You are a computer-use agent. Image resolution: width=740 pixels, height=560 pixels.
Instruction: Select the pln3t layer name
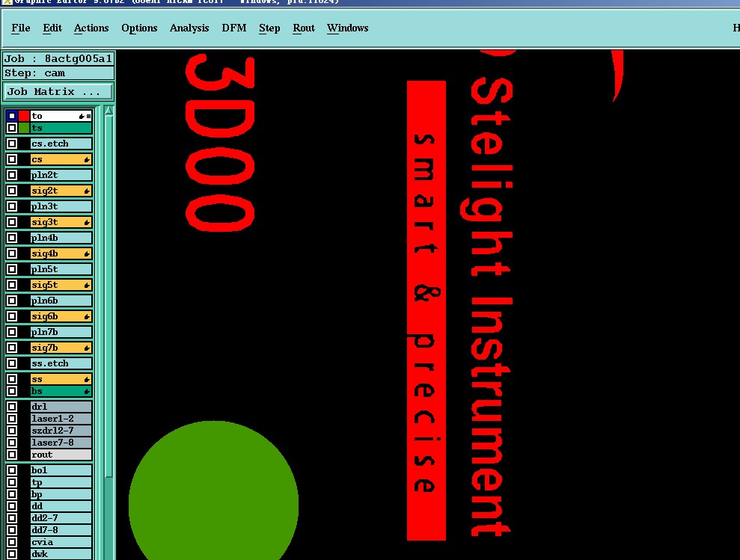[x=61, y=206]
